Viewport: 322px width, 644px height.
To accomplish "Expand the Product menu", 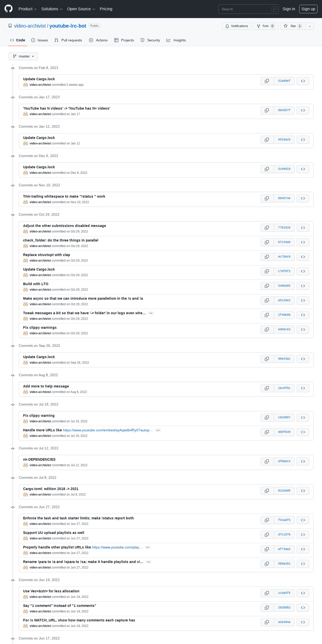I will click(28, 9).
